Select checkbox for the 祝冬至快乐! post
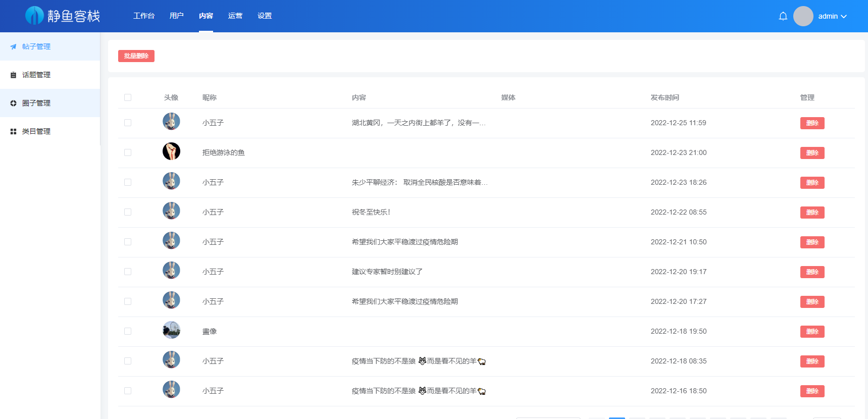Image resolution: width=868 pixels, height=419 pixels. tap(128, 212)
